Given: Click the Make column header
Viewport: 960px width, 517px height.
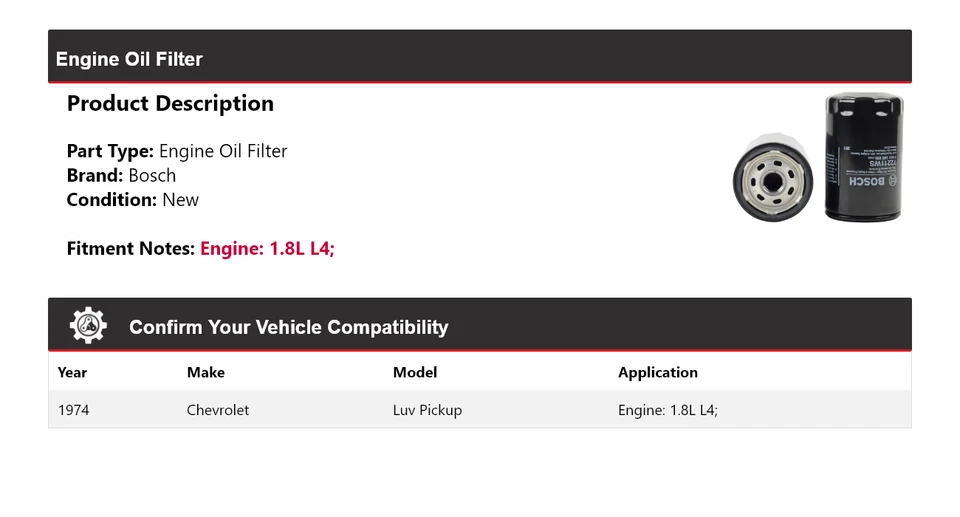Looking at the screenshot, I should tap(206, 373).
